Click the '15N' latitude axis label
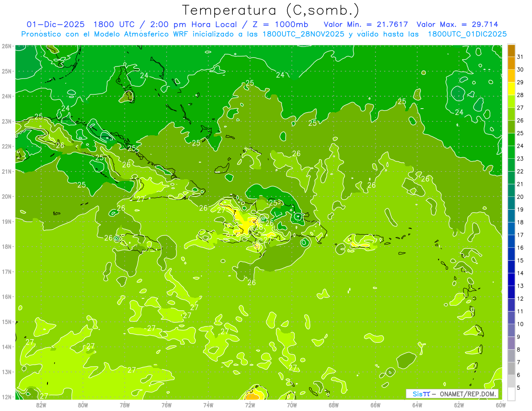 pyautogui.click(x=6, y=322)
